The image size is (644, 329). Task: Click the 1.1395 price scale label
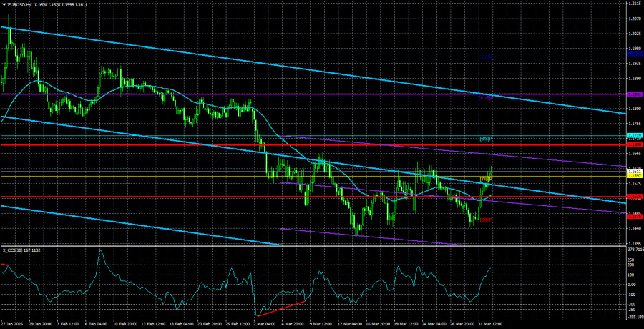coord(633,243)
